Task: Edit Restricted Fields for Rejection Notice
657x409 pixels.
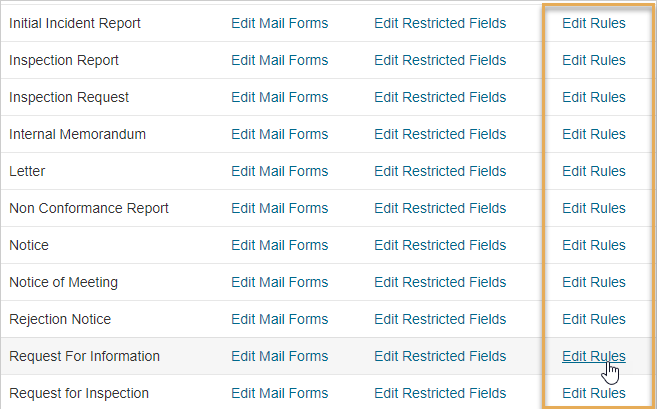Action: tap(440, 319)
